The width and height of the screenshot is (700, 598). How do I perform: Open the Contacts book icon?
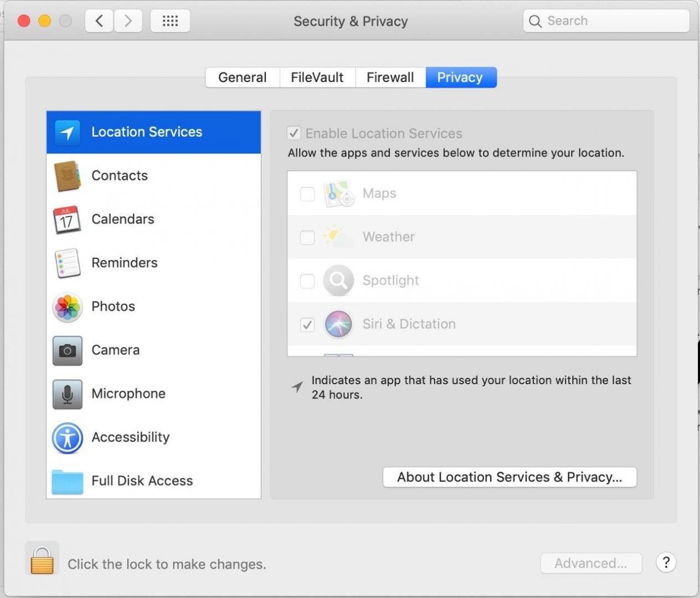(68, 176)
